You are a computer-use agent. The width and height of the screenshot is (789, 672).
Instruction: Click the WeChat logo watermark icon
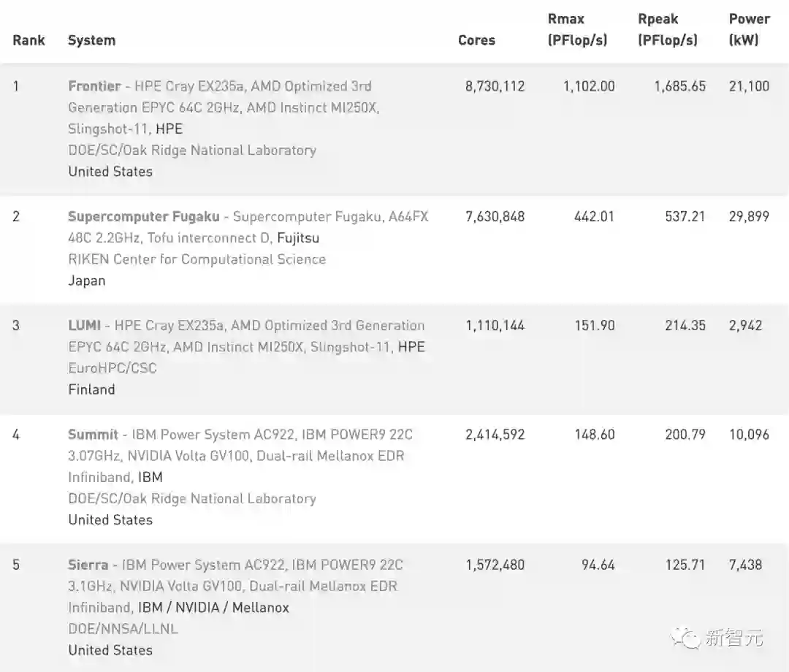click(x=685, y=637)
